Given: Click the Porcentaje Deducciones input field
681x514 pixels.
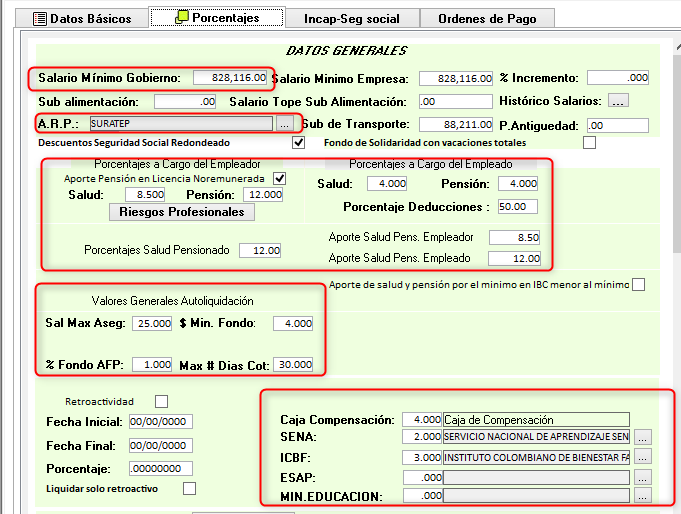Looking at the screenshot, I should (x=518, y=207).
